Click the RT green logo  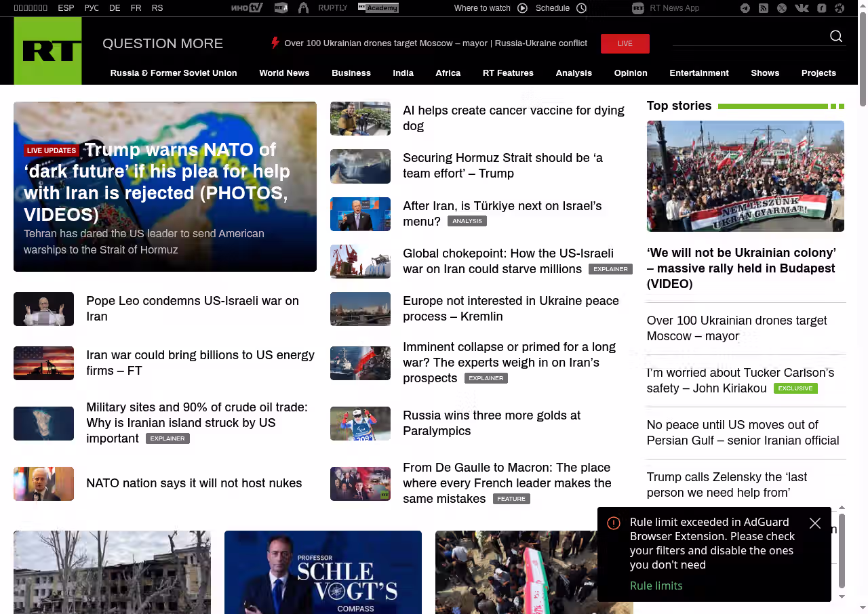pos(47,51)
